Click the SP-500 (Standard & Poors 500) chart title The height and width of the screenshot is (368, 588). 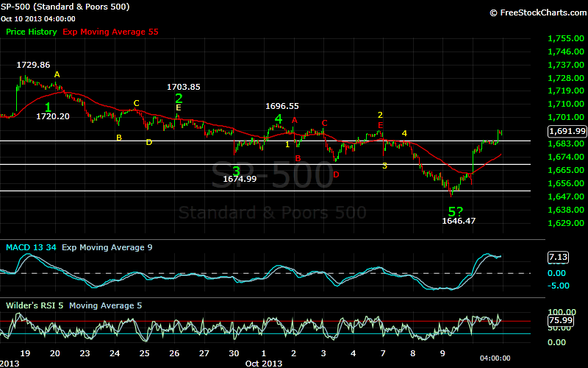(x=65, y=7)
